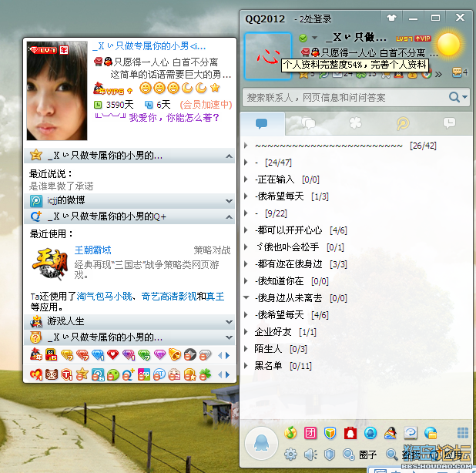
Task: Expand more service icons with » arrow
Action: pyautogui.click(x=438, y=75)
